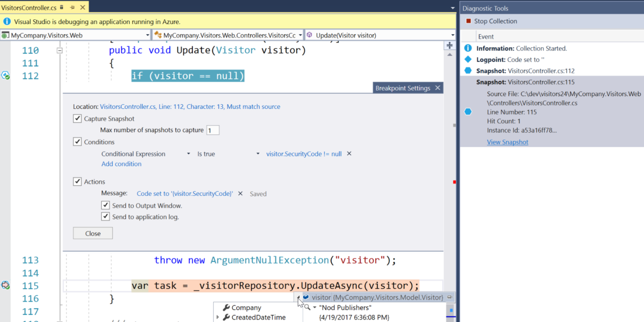
Task: Click the Add condition link
Action: [121, 164]
